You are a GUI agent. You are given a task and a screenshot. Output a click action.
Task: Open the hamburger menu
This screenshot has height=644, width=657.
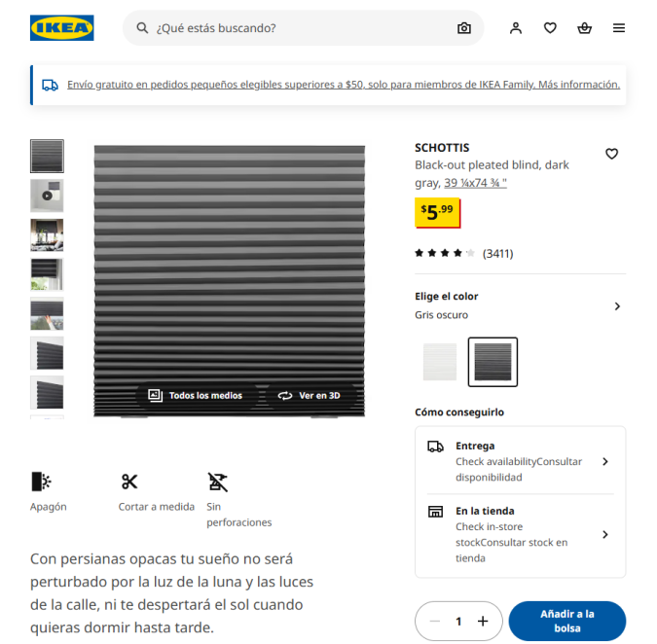pyautogui.click(x=619, y=28)
